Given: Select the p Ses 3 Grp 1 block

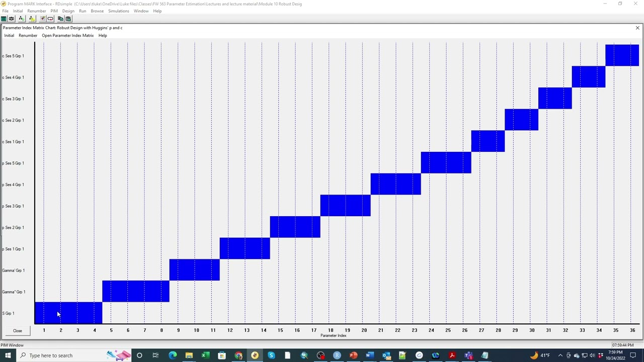Looking at the screenshot, I should (x=346, y=206).
